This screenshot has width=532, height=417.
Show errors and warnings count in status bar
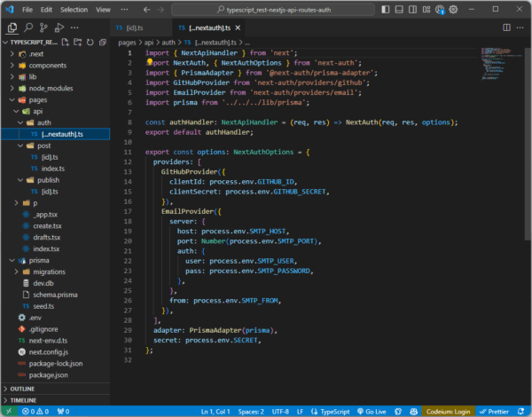(x=35, y=411)
